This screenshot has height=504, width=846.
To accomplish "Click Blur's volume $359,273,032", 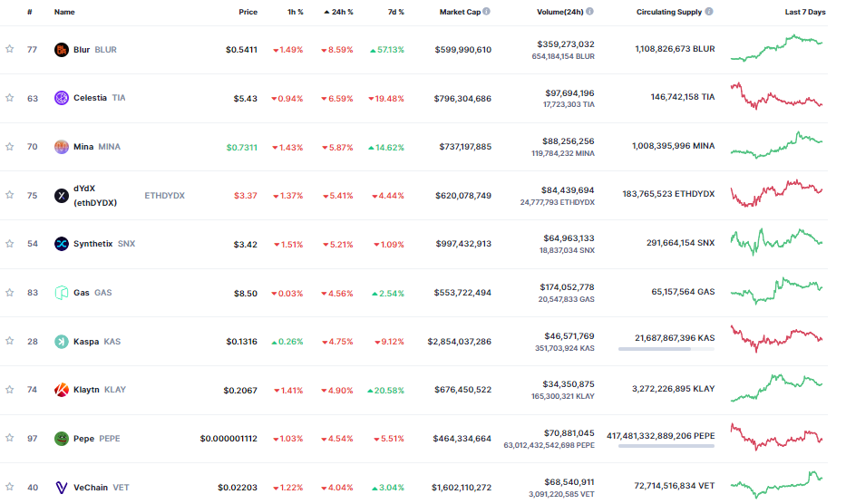I will [x=566, y=44].
